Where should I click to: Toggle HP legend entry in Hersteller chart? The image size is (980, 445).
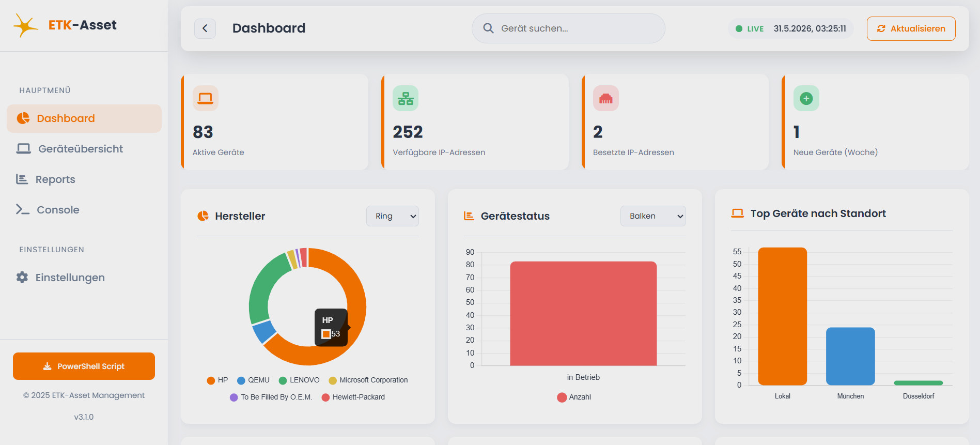click(x=217, y=380)
